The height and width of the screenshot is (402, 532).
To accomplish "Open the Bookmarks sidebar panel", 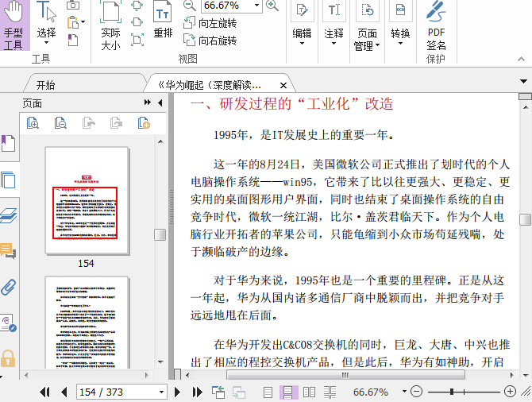I will pos(8,143).
